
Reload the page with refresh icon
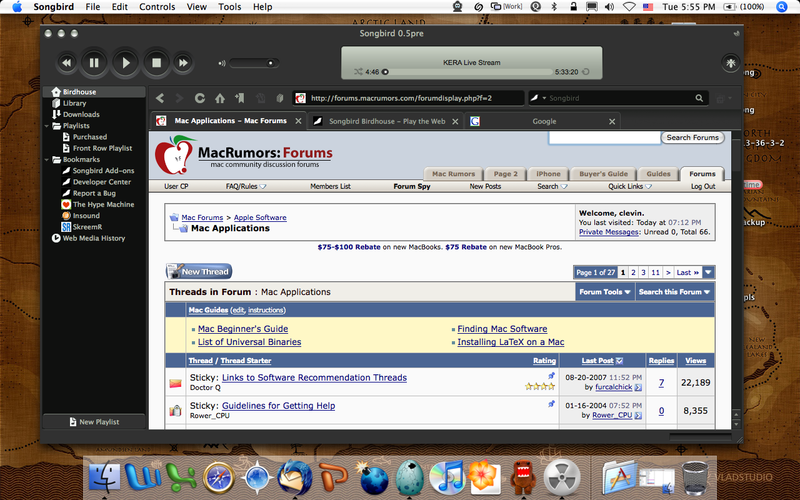click(x=199, y=98)
